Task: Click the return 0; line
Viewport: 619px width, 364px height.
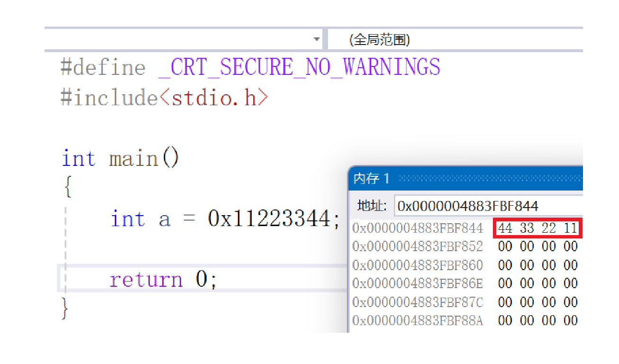Action: 164,280
